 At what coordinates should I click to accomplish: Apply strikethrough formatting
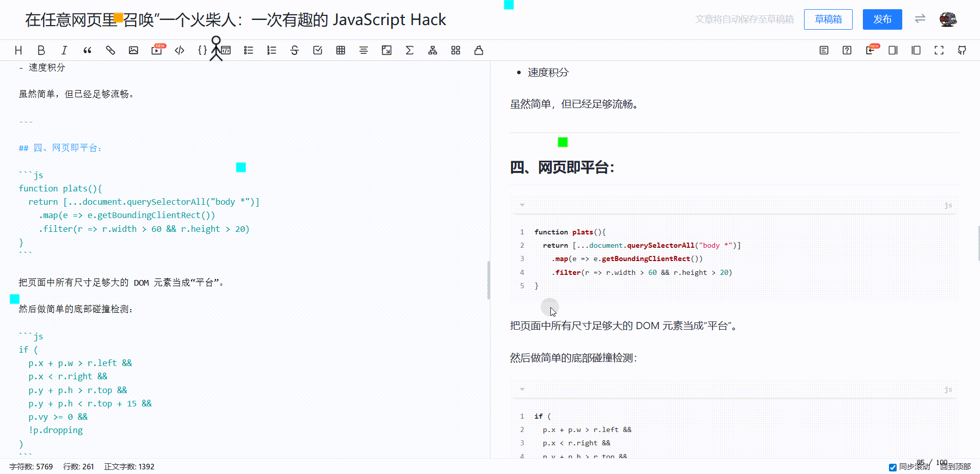[x=295, y=50]
